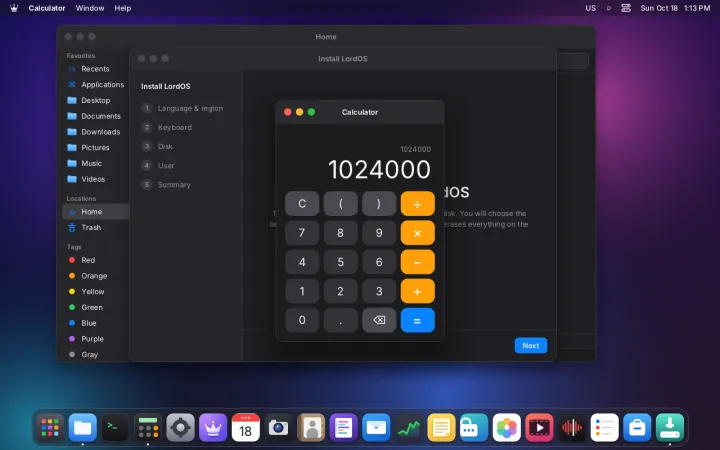Open Desktop folder in Home sidebar
Viewport: 720px width, 450px height.
pos(95,100)
